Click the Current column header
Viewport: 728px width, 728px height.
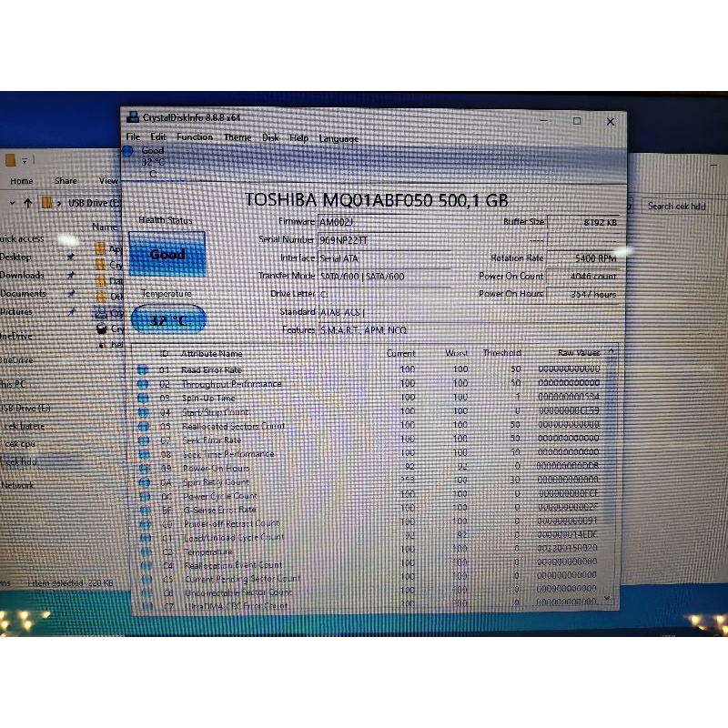400,353
